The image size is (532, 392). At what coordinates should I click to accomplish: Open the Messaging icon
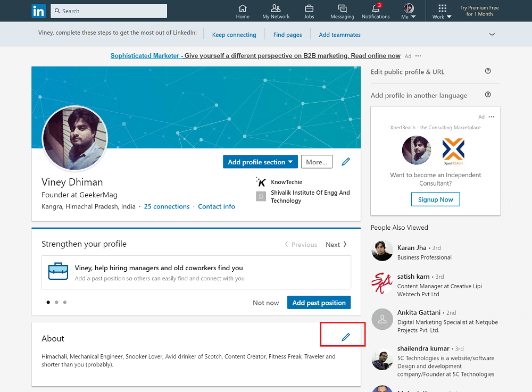coord(342,12)
